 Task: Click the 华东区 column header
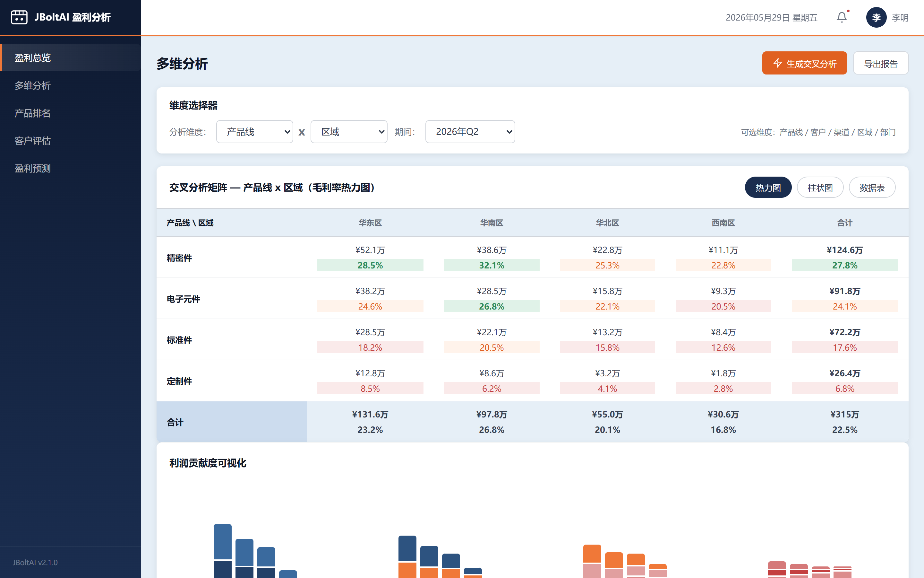pyautogui.click(x=370, y=223)
